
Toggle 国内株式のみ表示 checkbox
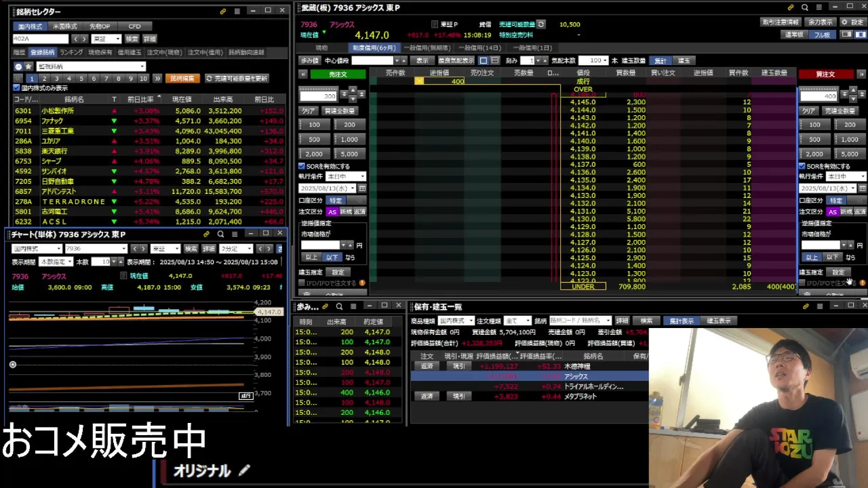pos(17,88)
